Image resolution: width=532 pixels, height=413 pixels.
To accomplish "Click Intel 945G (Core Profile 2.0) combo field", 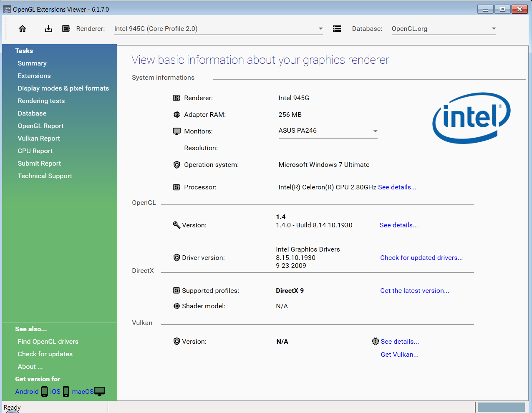I will 219,29.
